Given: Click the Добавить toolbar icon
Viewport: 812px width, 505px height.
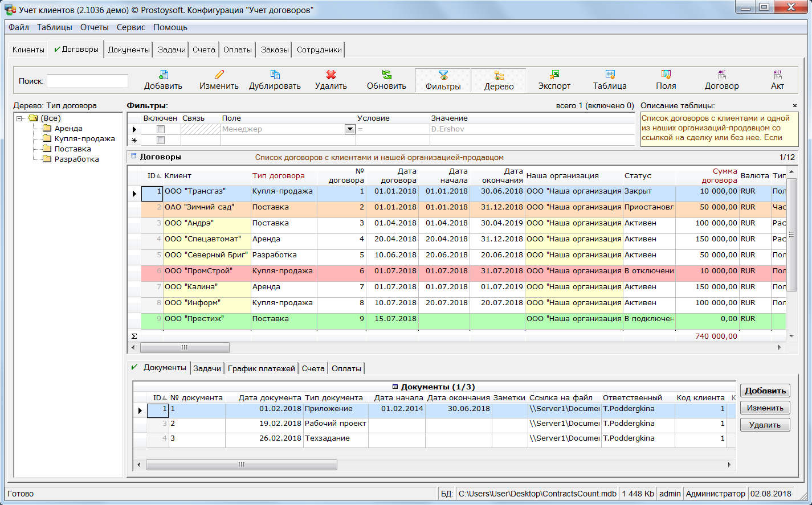Looking at the screenshot, I should (163, 75).
